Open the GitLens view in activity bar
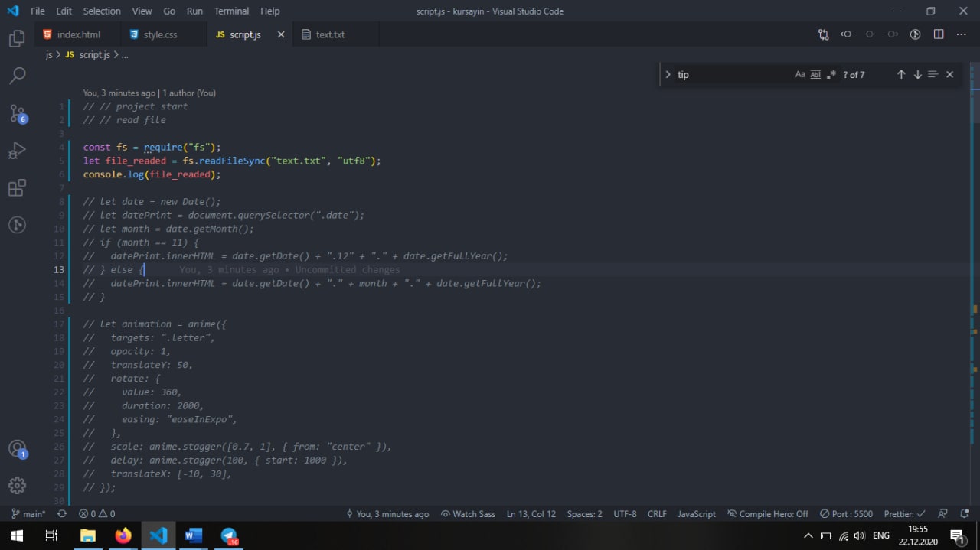Viewport: 980px width, 550px height. pyautogui.click(x=17, y=225)
